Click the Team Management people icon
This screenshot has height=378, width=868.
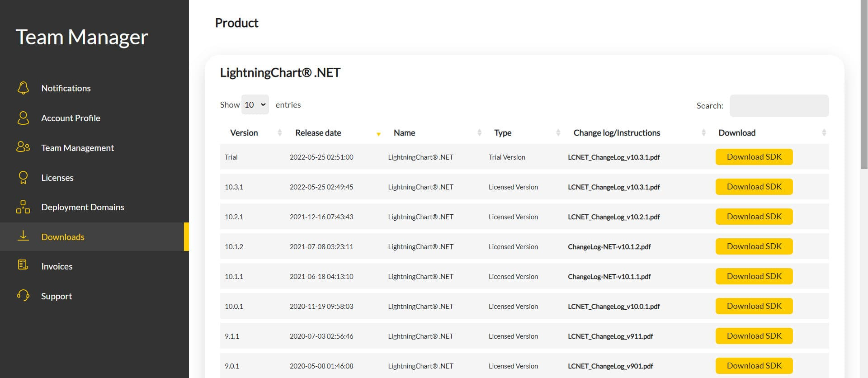(x=23, y=147)
